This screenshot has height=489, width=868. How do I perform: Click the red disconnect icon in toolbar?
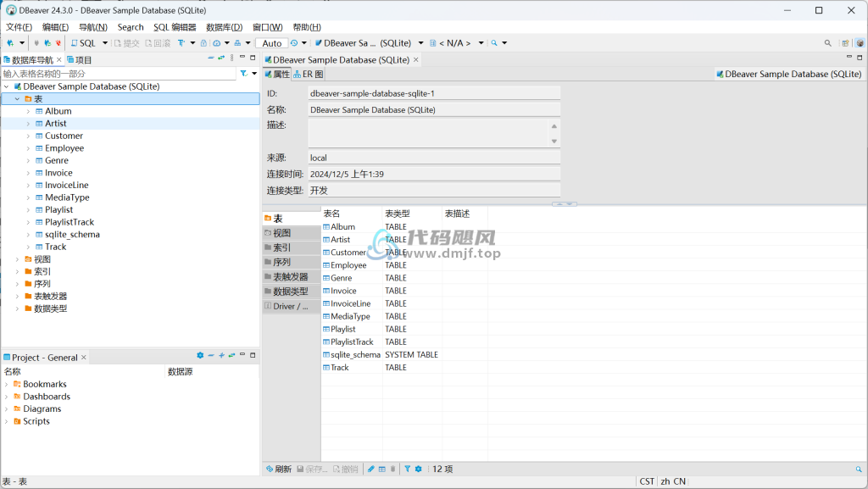tap(58, 43)
